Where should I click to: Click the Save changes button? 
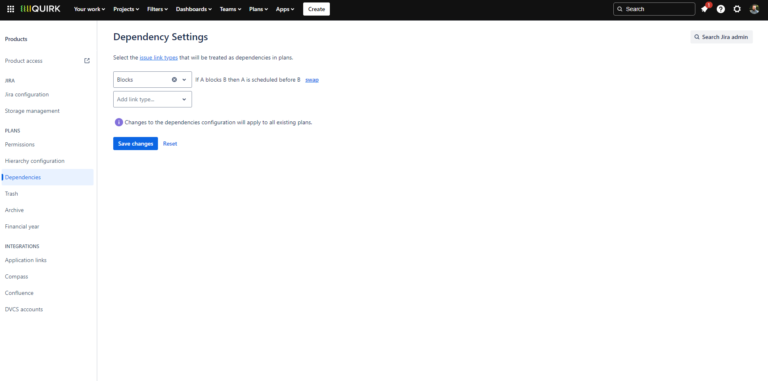tap(135, 143)
